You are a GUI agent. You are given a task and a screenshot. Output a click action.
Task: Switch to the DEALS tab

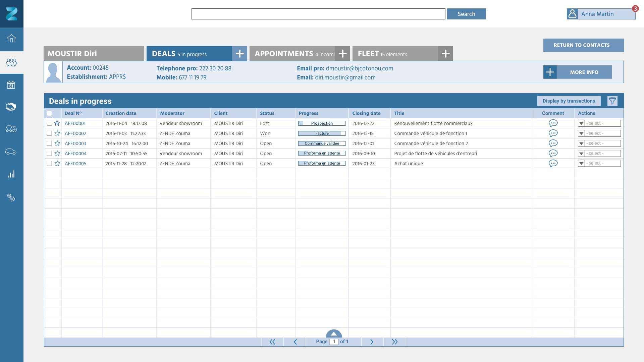(189, 54)
